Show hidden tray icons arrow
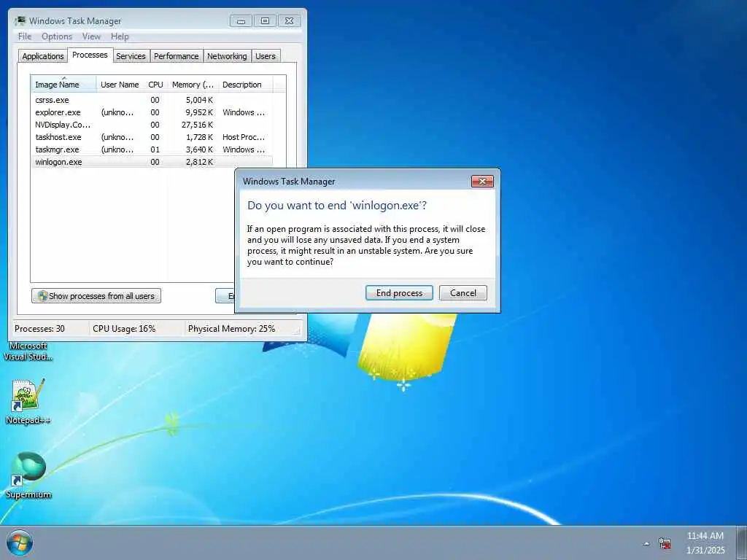747x560 pixels. (646, 543)
